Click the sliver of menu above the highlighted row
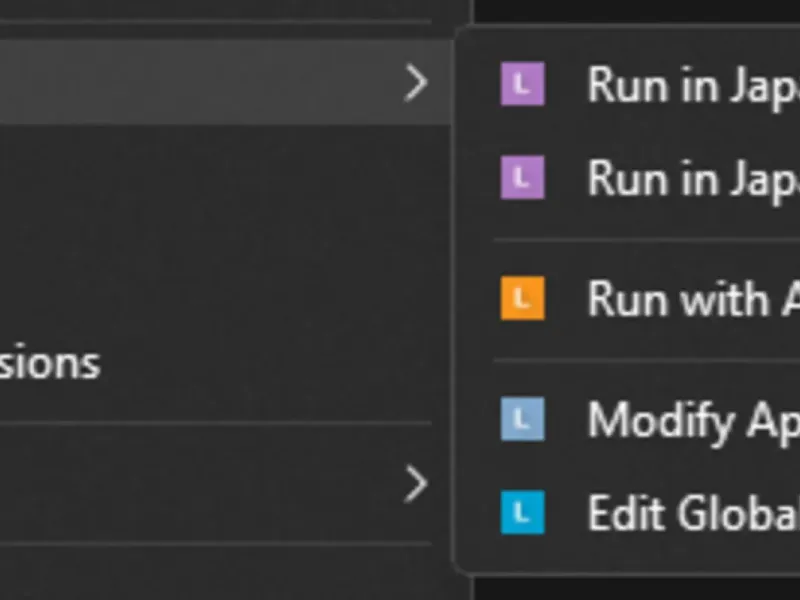 [200, 10]
